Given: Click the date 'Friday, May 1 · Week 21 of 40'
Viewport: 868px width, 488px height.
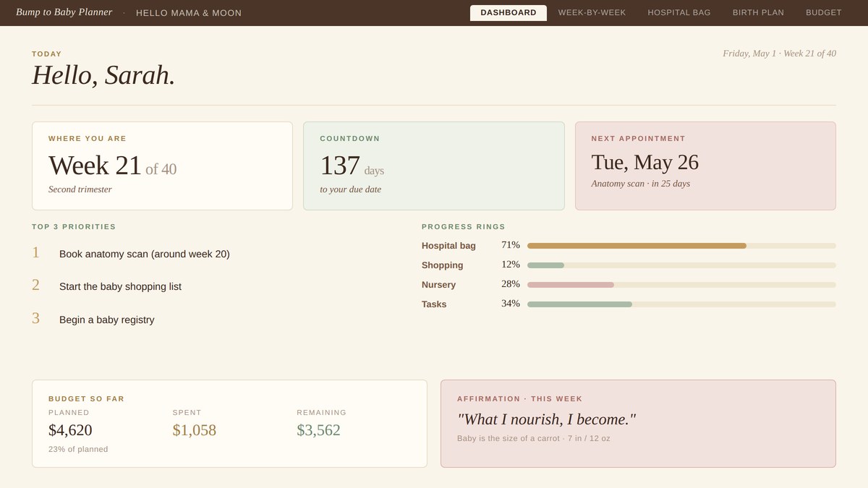Looking at the screenshot, I should (779, 53).
